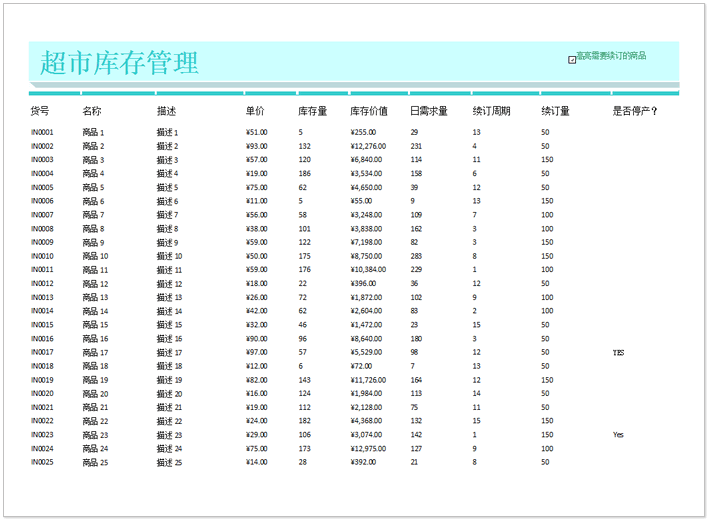Click the 商品 5 name cell
709x521 pixels.
(x=93, y=187)
